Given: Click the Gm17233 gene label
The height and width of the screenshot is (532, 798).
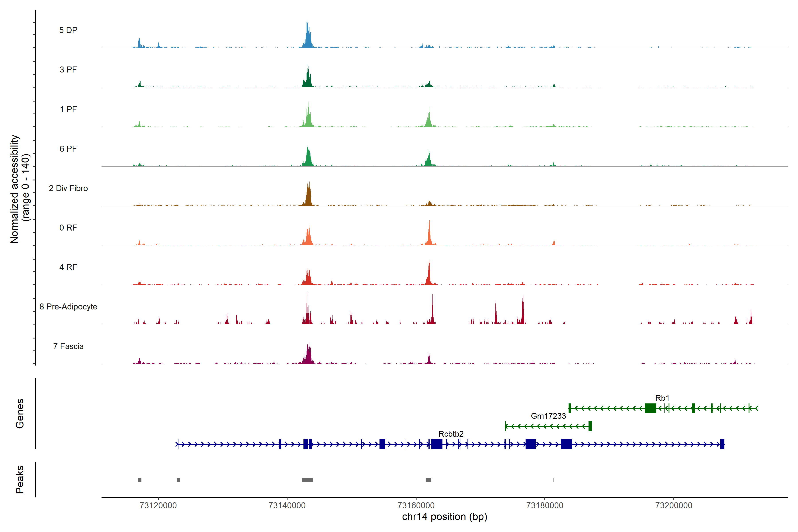Looking at the screenshot, I should (x=548, y=416).
